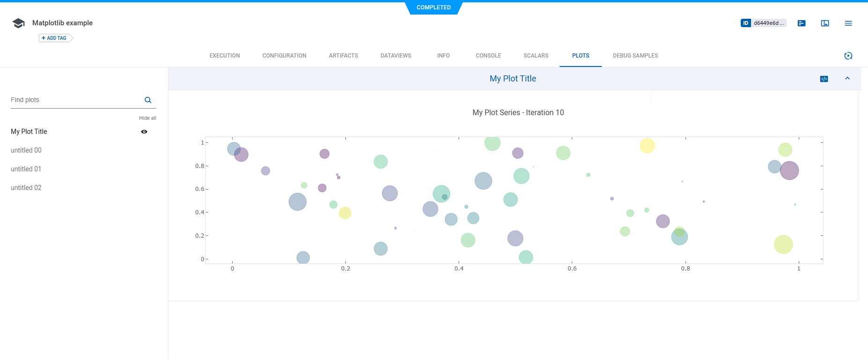The height and width of the screenshot is (359, 868).
Task: Click the split panel view icon
Action: pyautogui.click(x=825, y=23)
